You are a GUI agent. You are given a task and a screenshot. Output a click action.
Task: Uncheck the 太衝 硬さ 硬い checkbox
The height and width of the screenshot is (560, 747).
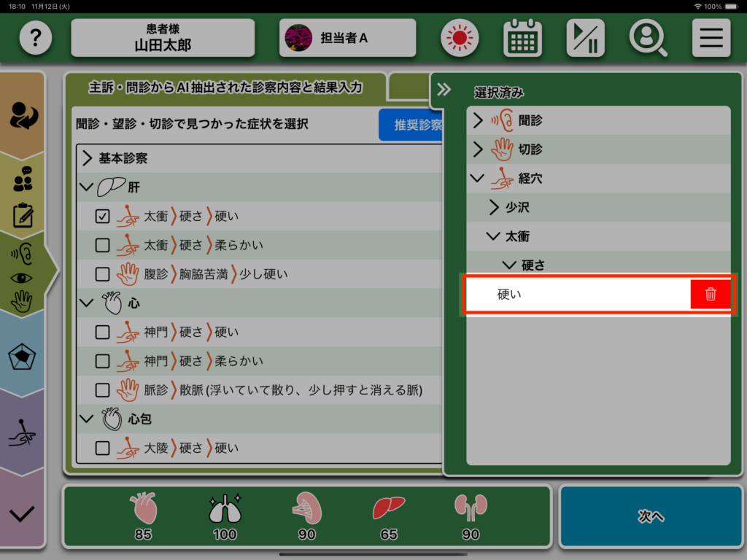[103, 217]
